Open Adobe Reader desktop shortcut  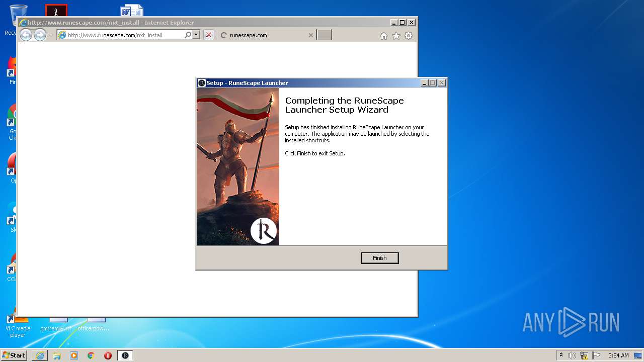(x=56, y=11)
